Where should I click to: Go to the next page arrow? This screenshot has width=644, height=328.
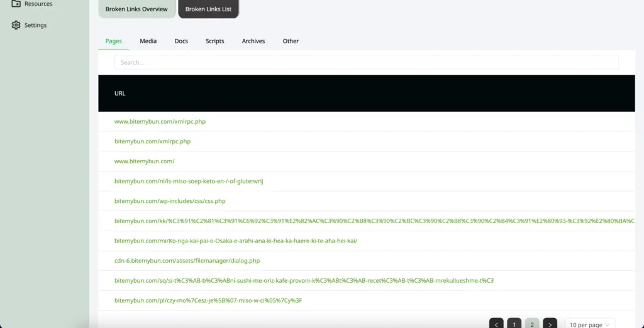click(550, 324)
